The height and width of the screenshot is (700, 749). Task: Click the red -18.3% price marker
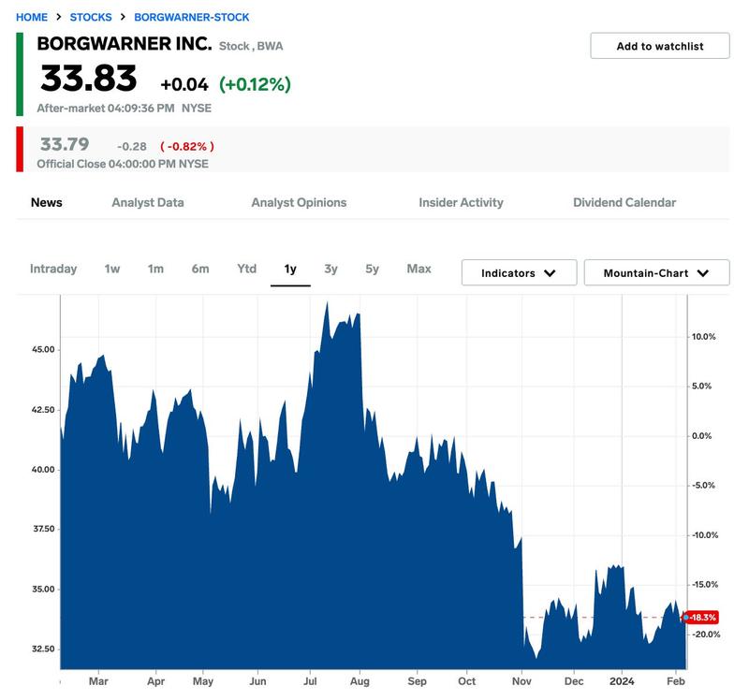click(x=703, y=618)
